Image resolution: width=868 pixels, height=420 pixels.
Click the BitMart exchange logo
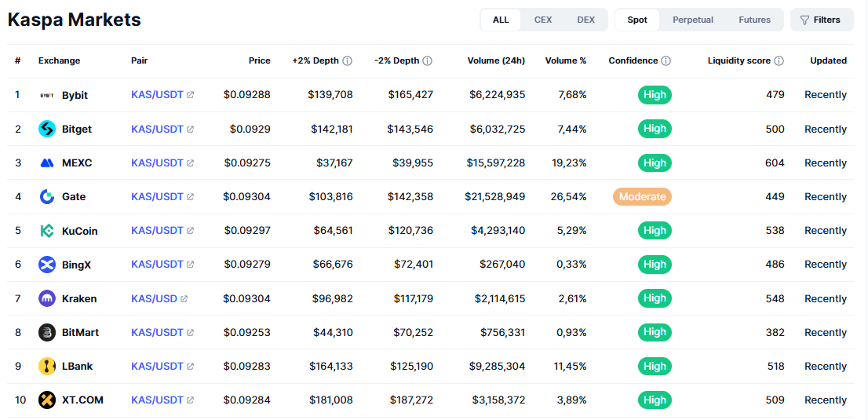pos(47,332)
